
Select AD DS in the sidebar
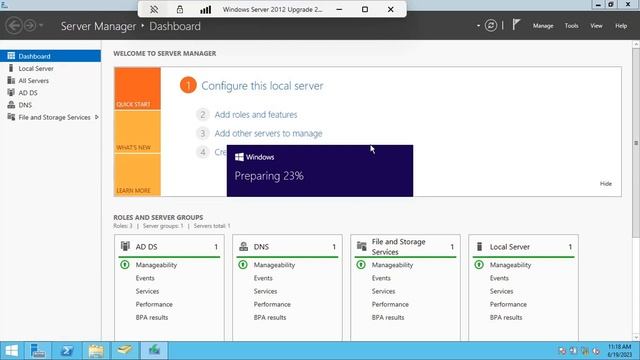pyautogui.click(x=51, y=93)
